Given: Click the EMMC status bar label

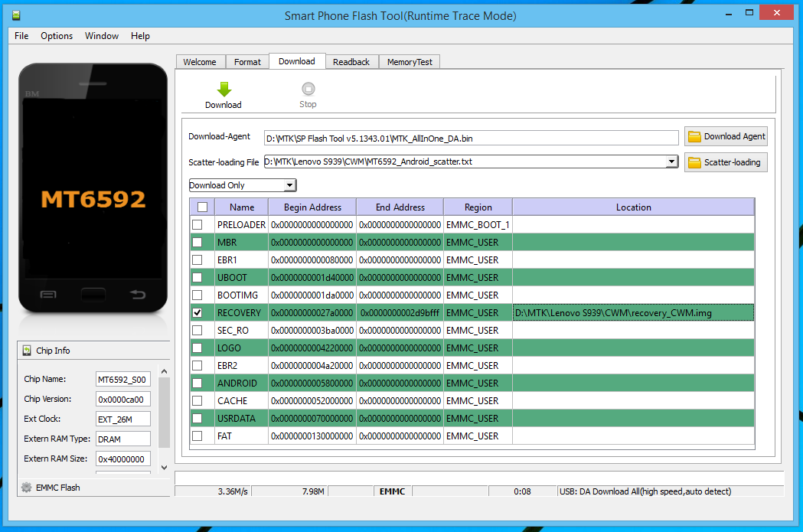Looking at the screenshot, I should click(392, 491).
